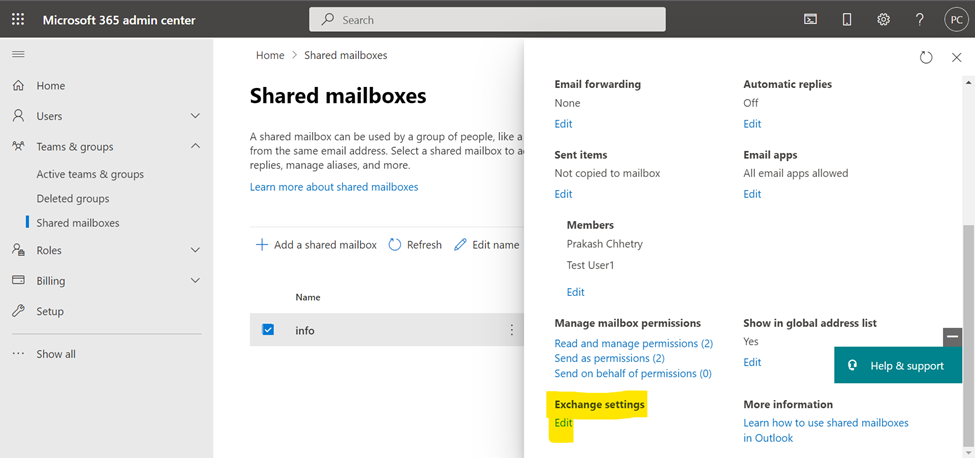Open the help question mark icon
The image size is (975, 458).
click(920, 19)
